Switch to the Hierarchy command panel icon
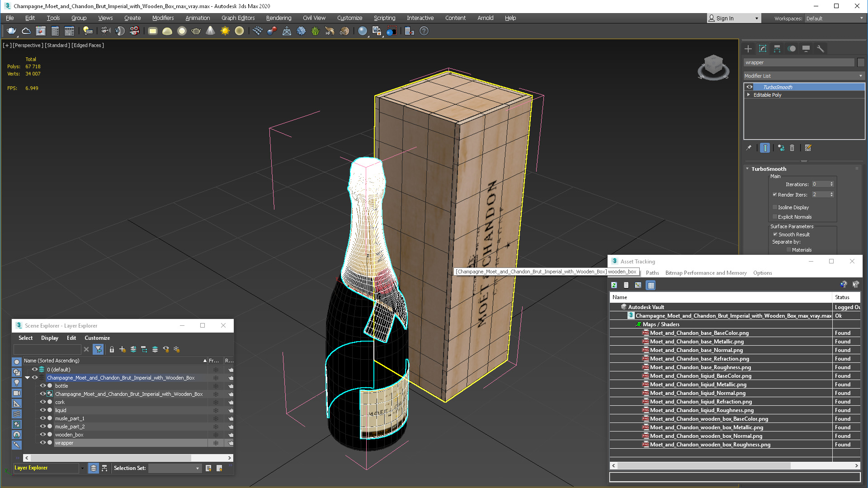This screenshot has width=868, height=488. tap(777, 49)
